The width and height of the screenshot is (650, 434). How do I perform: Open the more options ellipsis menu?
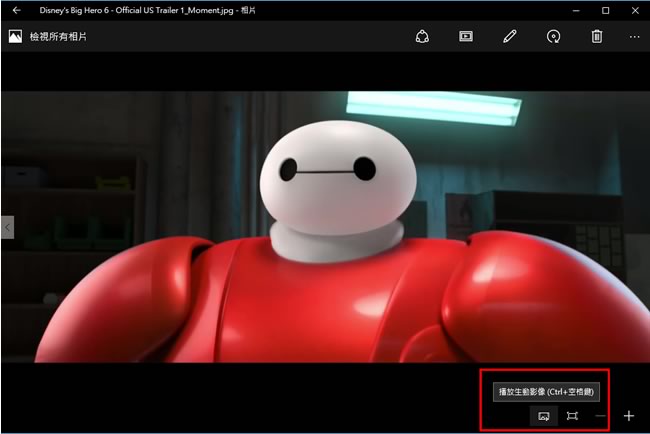point(634,37)
